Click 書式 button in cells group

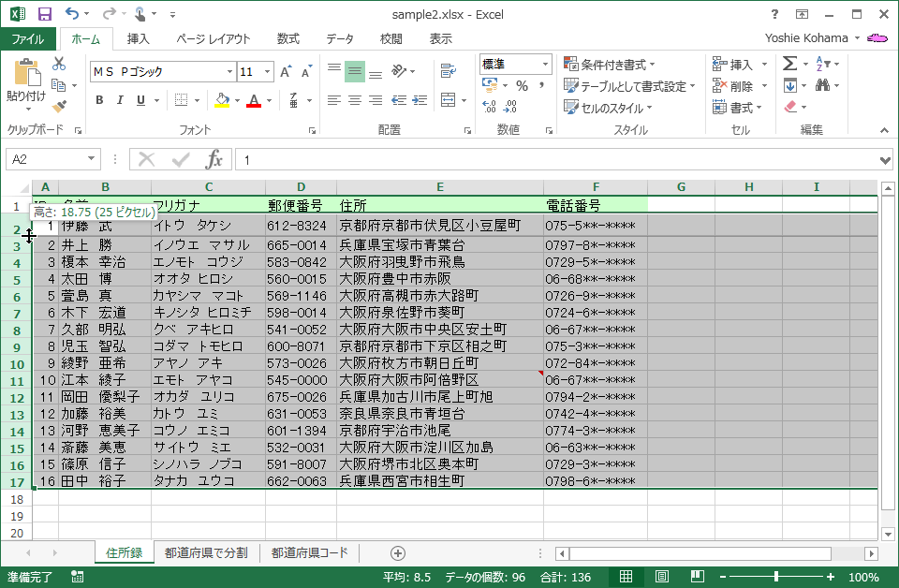coord(737,107)
